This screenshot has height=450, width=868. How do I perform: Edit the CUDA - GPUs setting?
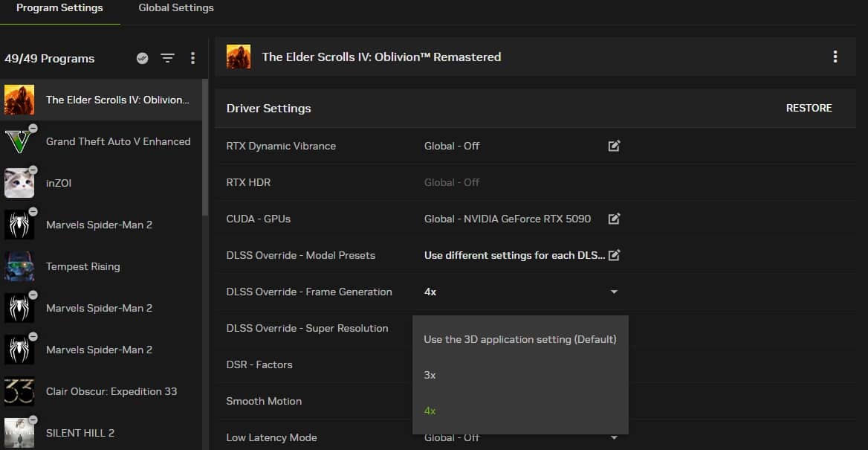coord(614,219)
